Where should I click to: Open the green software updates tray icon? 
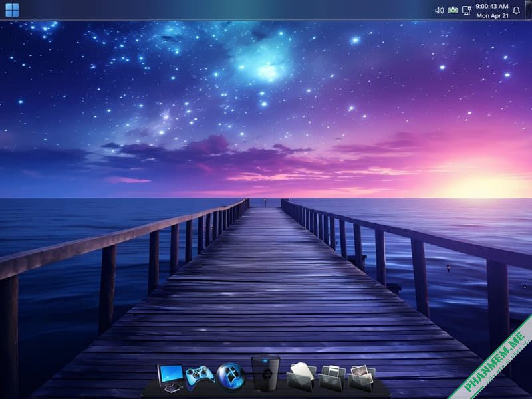[x=453, y=10]
